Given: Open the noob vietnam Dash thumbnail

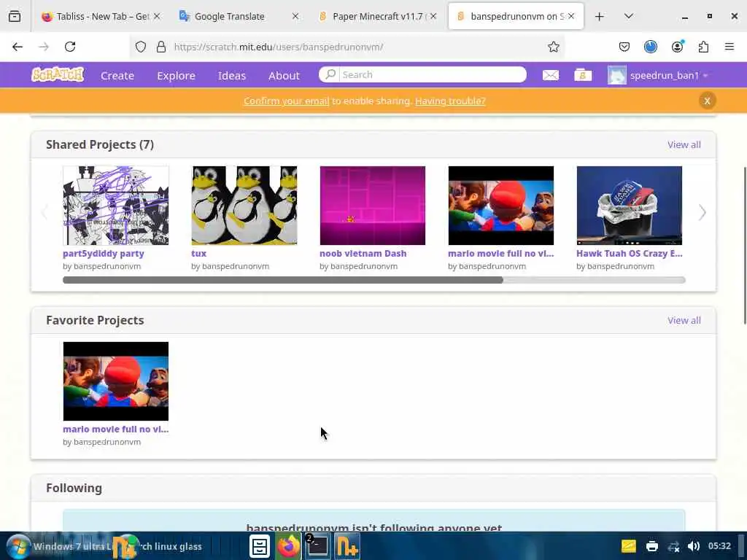Looking at the screenshot, I should [373, 205].
